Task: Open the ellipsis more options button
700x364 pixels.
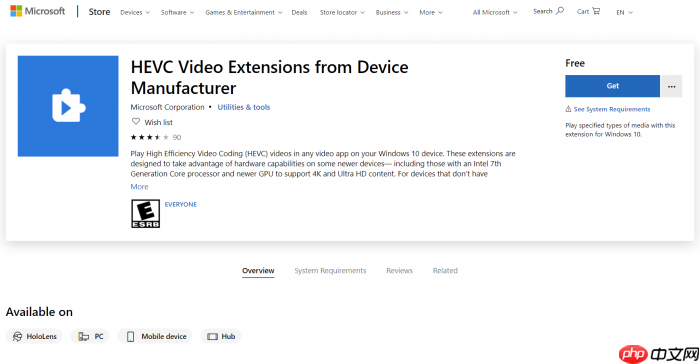Action: (671, 86)
